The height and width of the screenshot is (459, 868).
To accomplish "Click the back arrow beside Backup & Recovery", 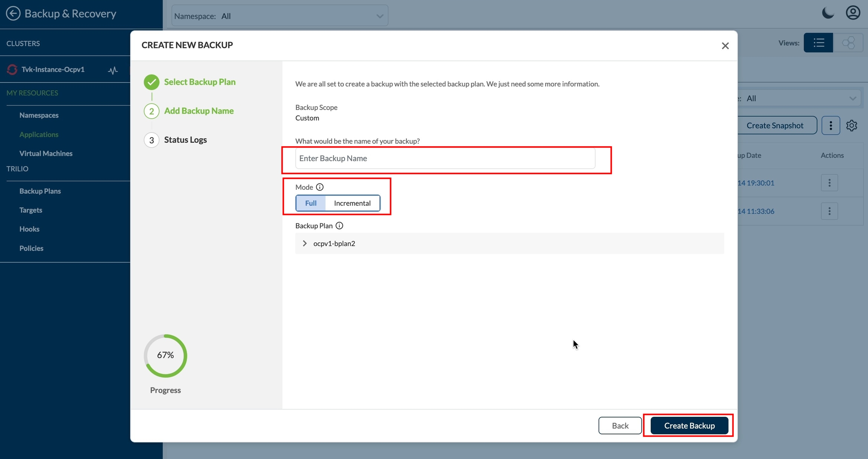I will pyautogui.click(x=13, y=14).
